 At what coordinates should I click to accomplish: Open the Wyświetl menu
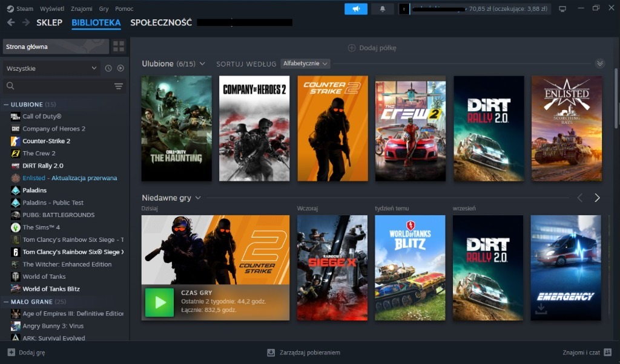(x=52, y=8)
